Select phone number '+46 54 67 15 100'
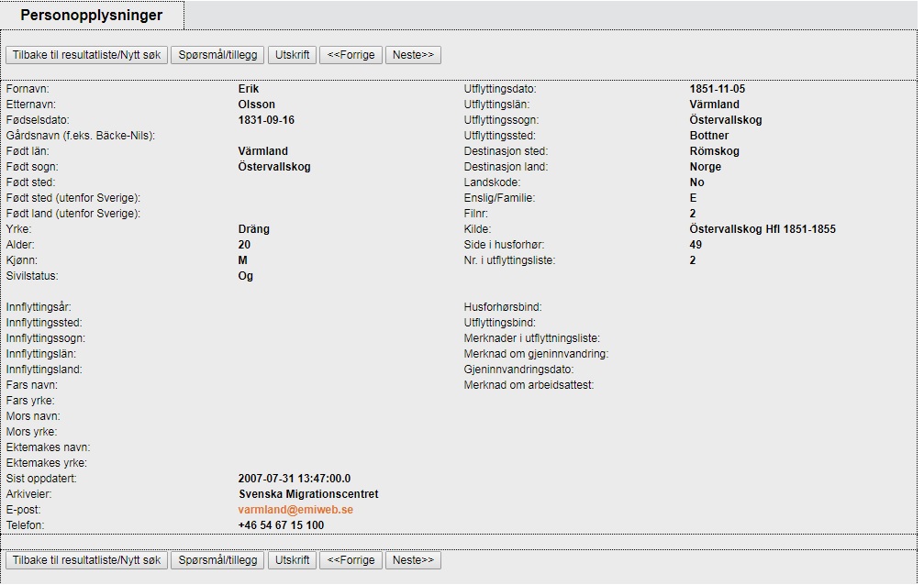The height and width of the screenshot is (585, 924). click(281, 525)
